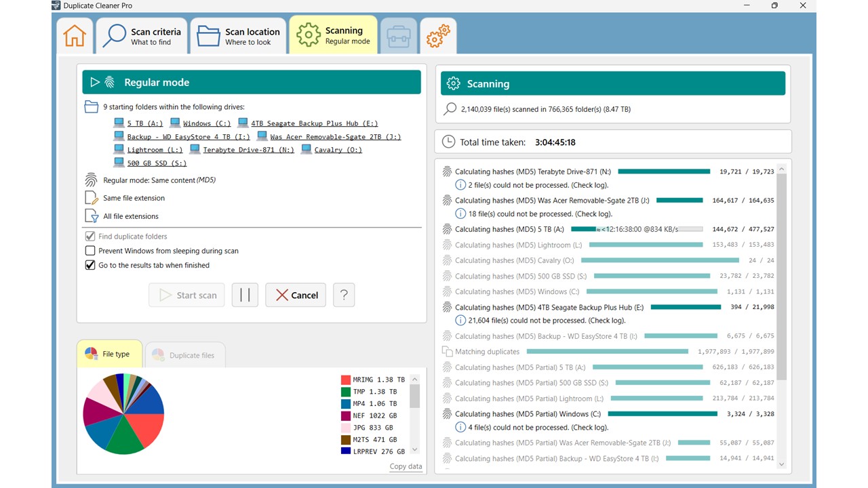
Task: Click the Home icon tab
Action: 75,36
